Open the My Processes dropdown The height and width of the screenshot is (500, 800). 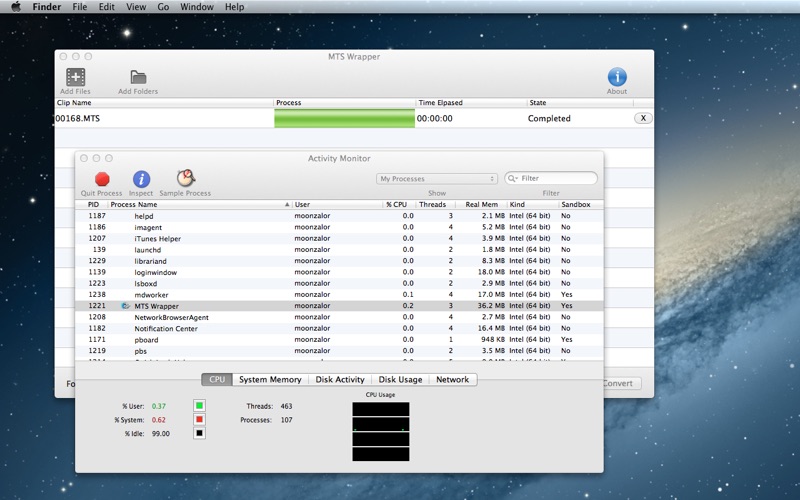tap(437, 179)
